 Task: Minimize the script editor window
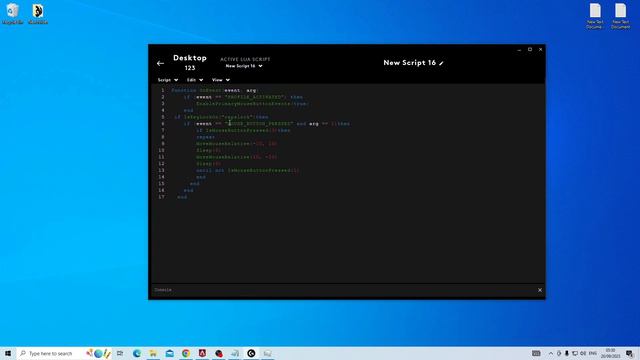click(519, 49)
